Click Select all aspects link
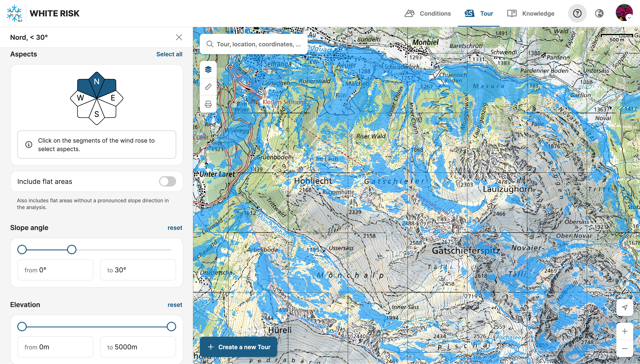Image resolution: width=640 pixels, height=364 pixels. click(x=169, y=54)
